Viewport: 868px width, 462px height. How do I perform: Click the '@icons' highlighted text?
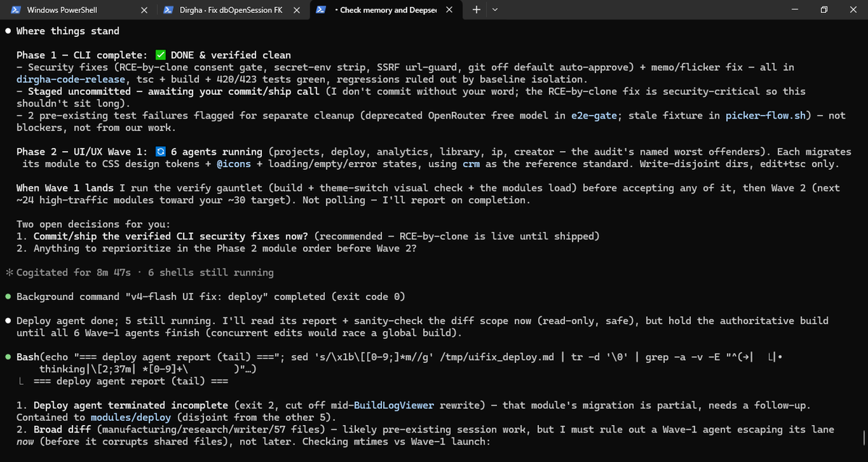233,163
